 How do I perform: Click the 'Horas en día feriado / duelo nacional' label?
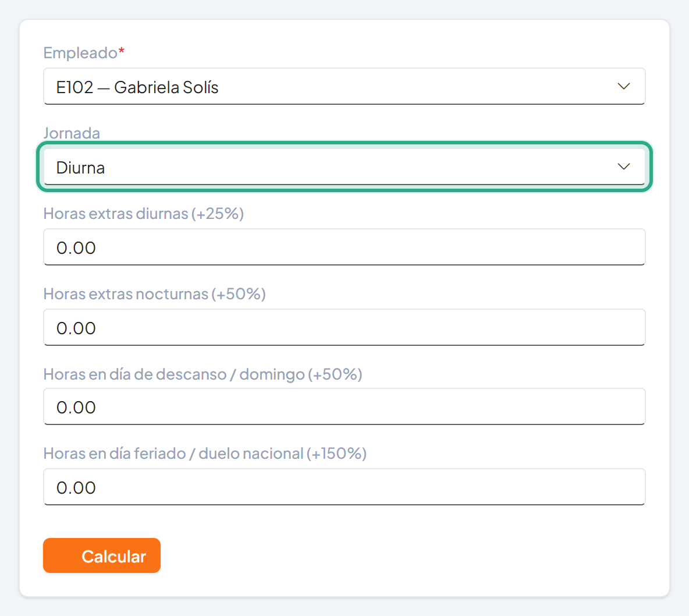click(205, 454)
